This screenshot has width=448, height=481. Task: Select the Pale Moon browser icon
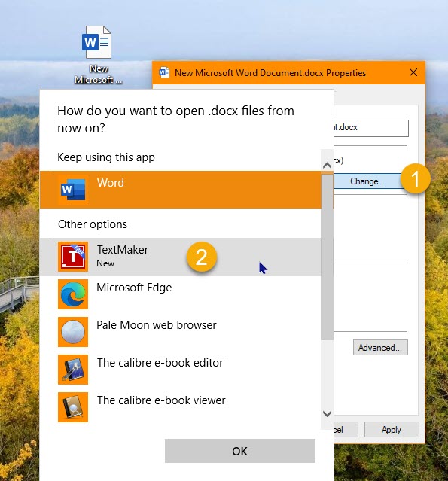pyautogui.click(x=73, y=332)
